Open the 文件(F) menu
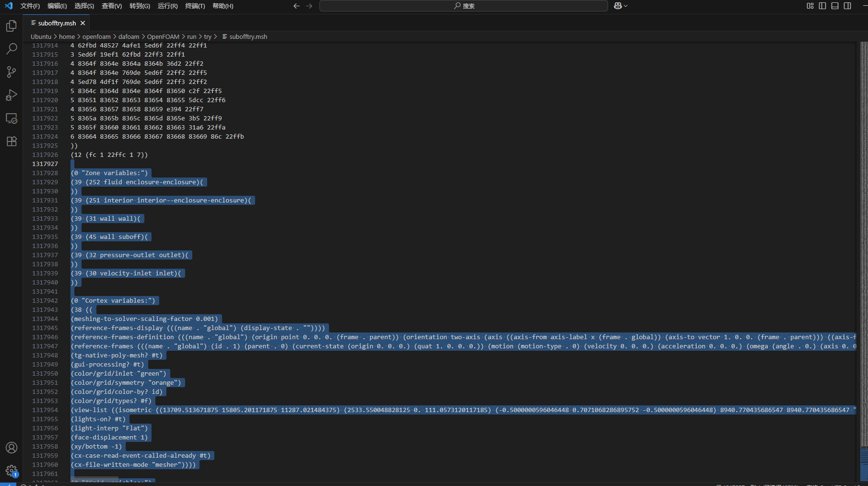868x486 pixels. (x=30, y=6)
